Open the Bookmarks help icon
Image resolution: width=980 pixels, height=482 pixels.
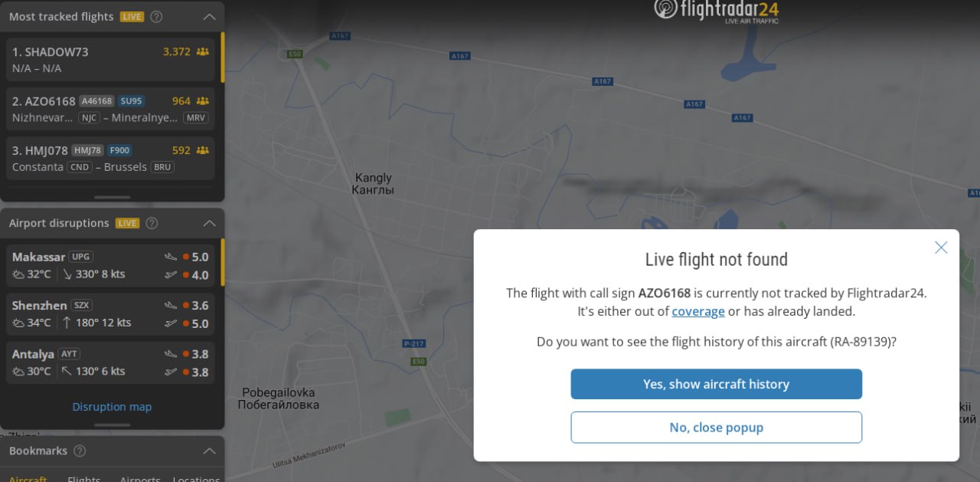(x=80, y=451)
